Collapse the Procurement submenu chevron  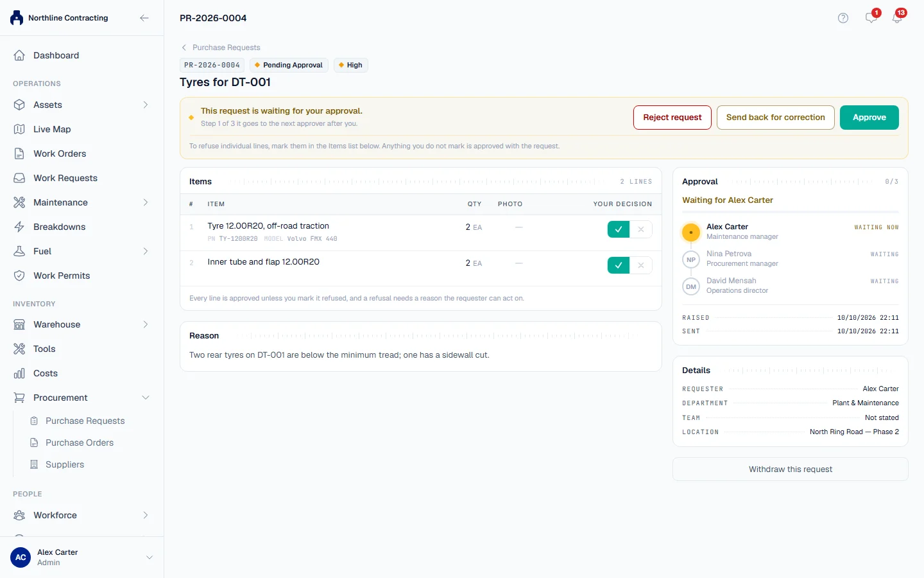(x=146, y=398)
